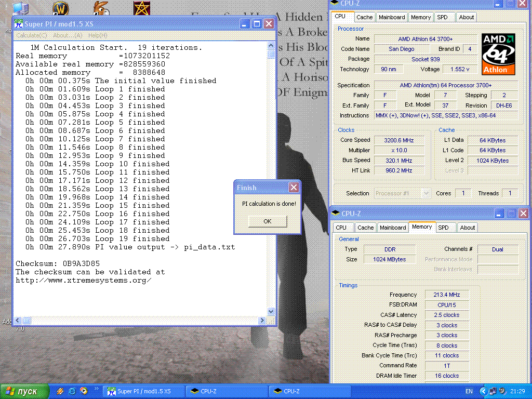
Task: Click the Super PI title bar icon
Action: tap(19, 23)
